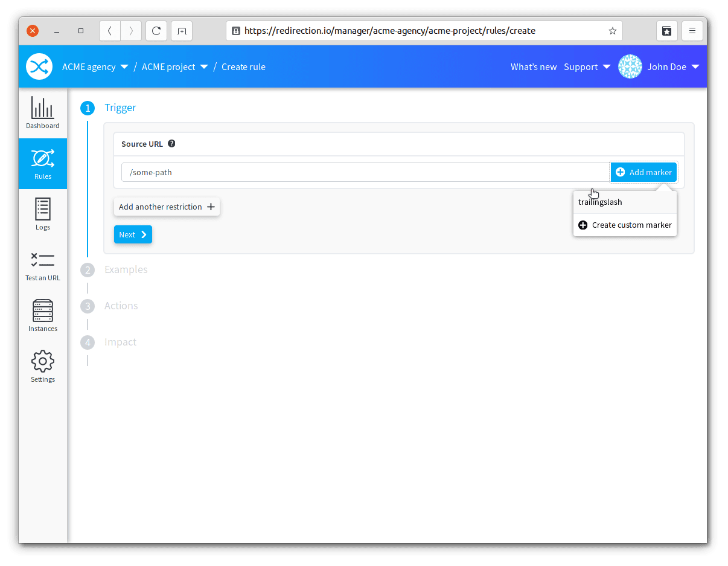The image size is (728, 566).
Task: Expand the ACME agency dropdown
Action: pos(95,66)
